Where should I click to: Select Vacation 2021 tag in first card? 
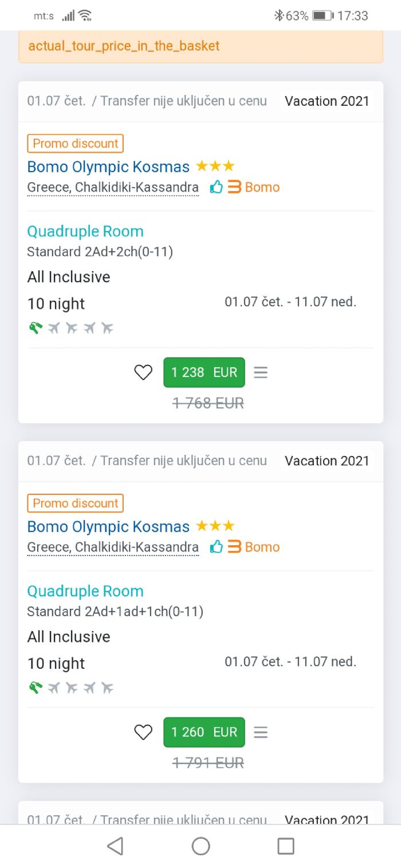[x=327, y=101]
